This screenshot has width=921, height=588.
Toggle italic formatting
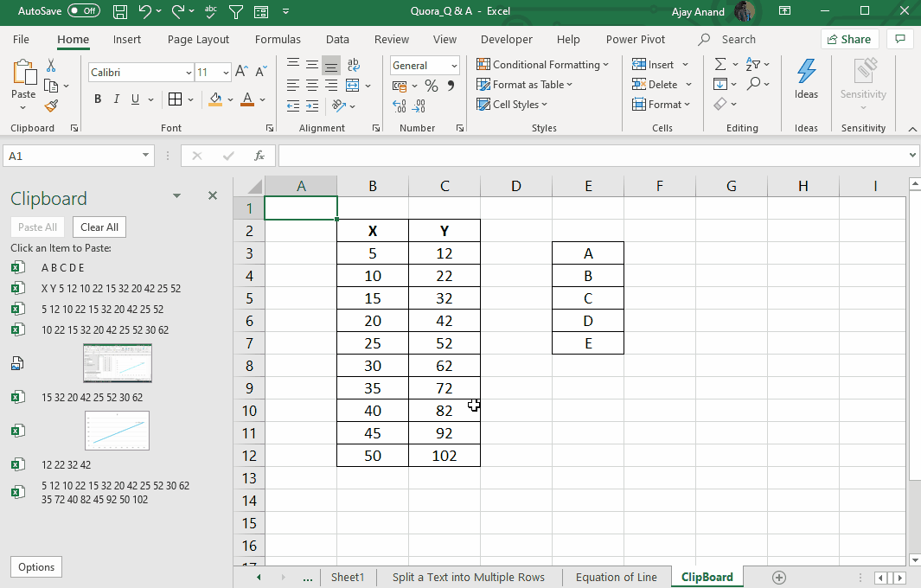(116, 99)
